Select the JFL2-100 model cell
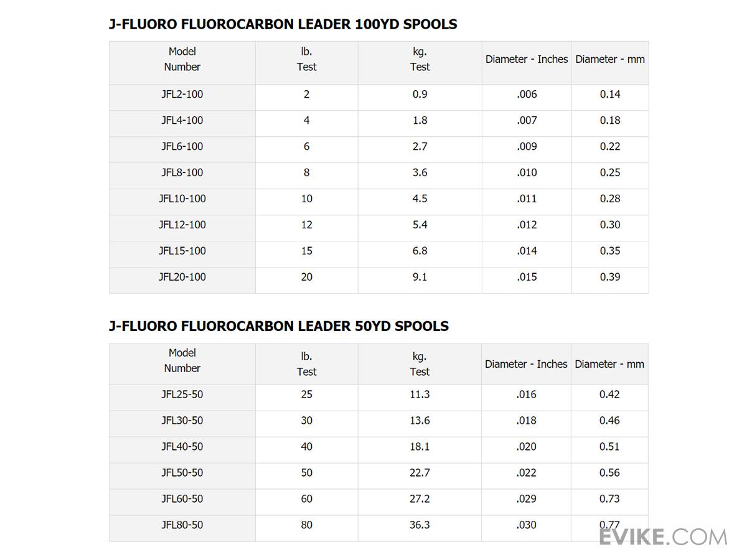This screenshot has width=747, height=560. 182,95
